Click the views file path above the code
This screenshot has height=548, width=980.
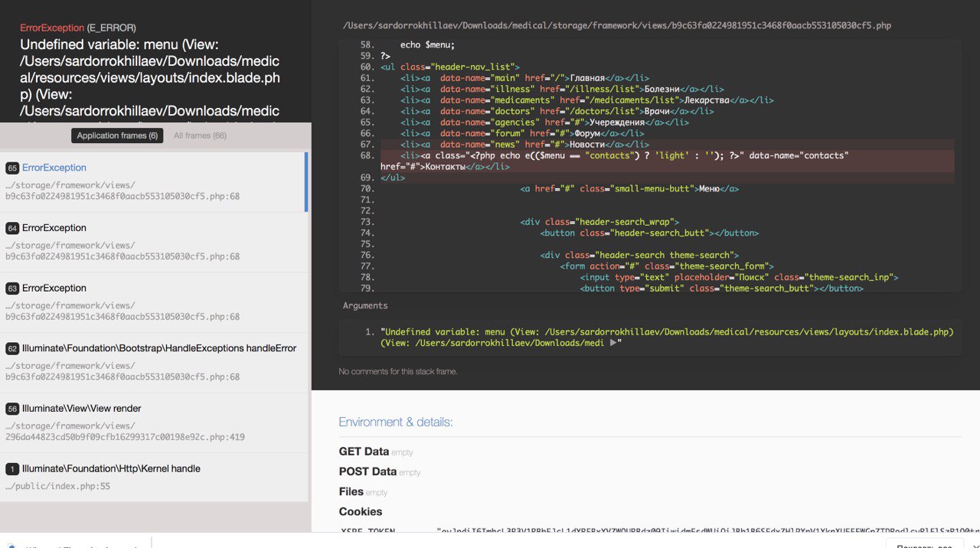coord(617,26)
